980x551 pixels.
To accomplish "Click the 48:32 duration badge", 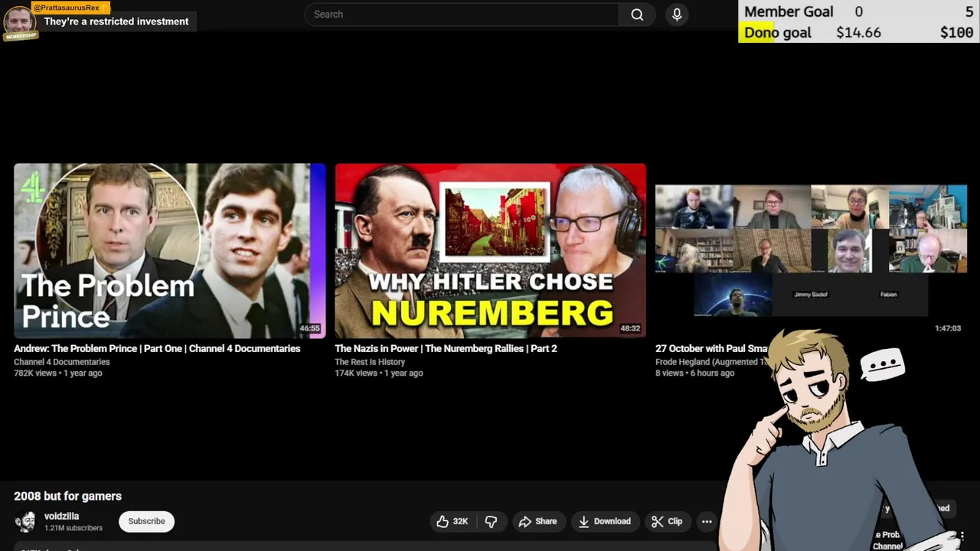I will pos(630,328).
